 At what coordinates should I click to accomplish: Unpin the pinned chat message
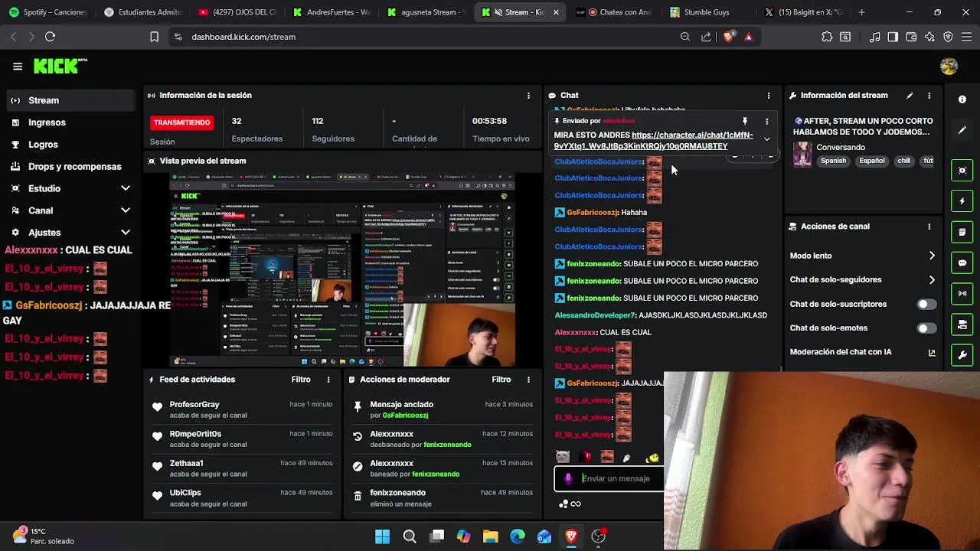click(x=744, y=121)
